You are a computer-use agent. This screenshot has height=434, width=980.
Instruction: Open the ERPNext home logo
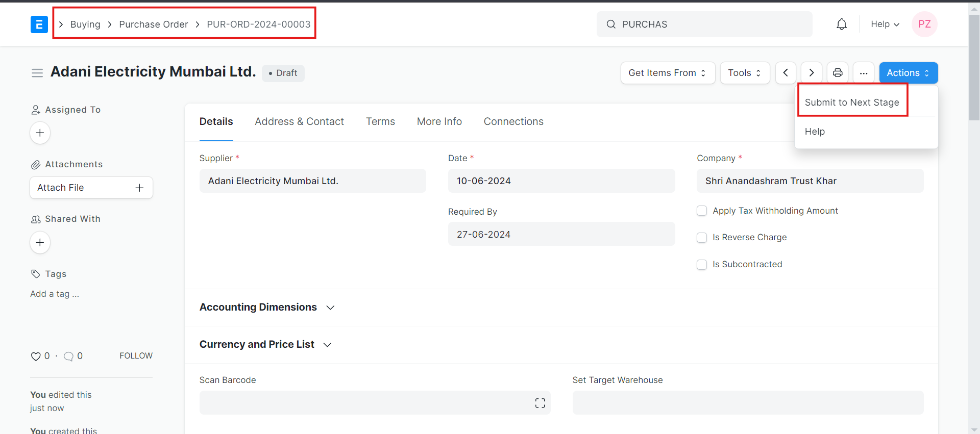pyautogui.click(x=39, y=24)
